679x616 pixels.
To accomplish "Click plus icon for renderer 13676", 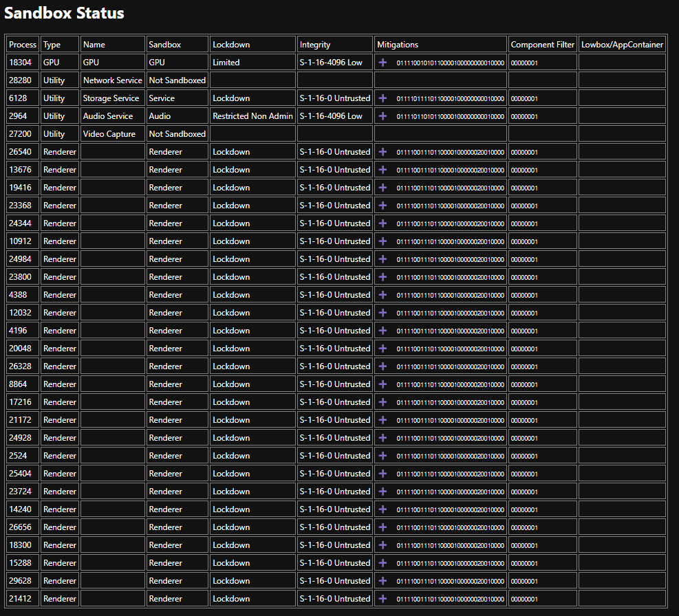I will (x=382, y=170).
